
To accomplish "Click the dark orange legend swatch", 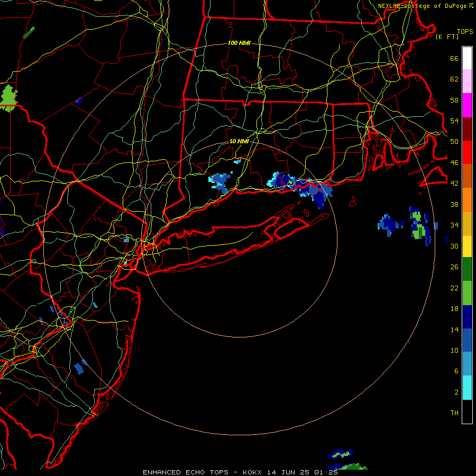I will [467, 176].
